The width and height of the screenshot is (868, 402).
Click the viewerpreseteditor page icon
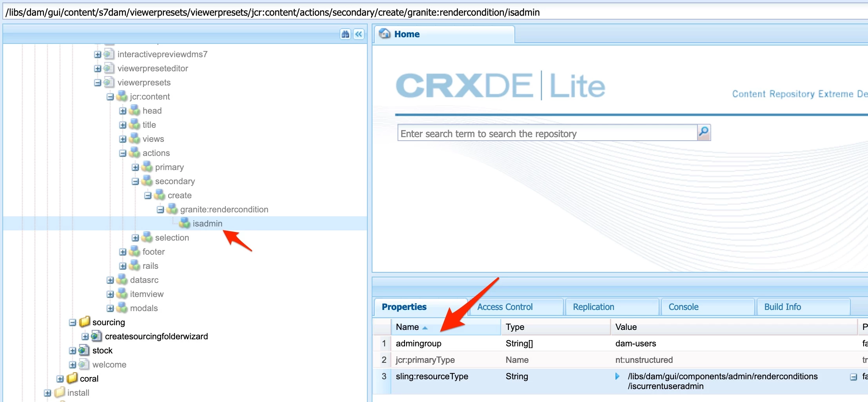click(x=109, y=68)
